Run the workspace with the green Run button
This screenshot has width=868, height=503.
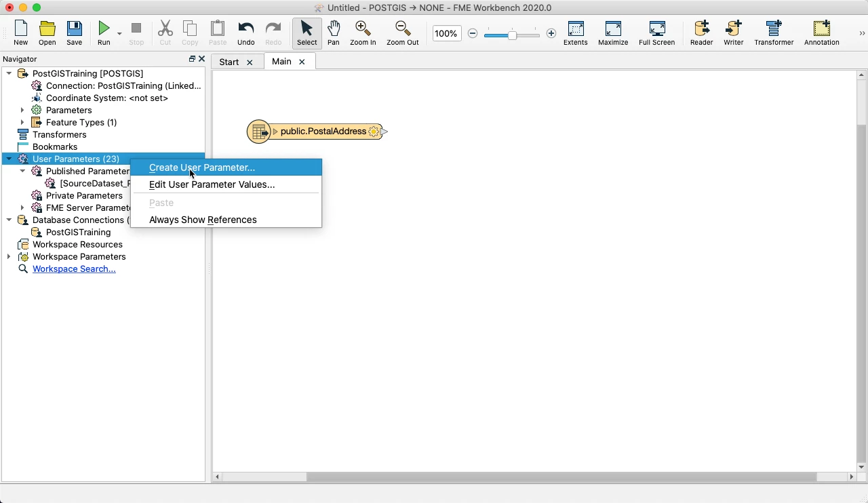pos(104,33)
